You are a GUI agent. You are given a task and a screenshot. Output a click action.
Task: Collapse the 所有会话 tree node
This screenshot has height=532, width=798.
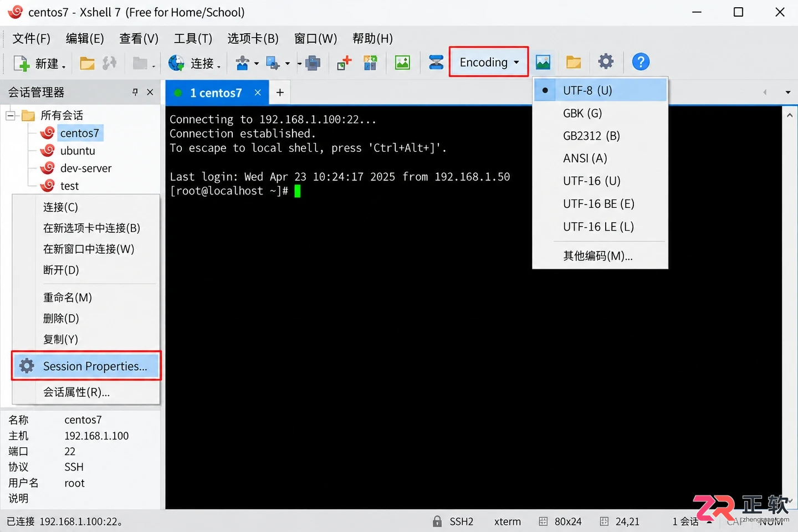point(11,115)
